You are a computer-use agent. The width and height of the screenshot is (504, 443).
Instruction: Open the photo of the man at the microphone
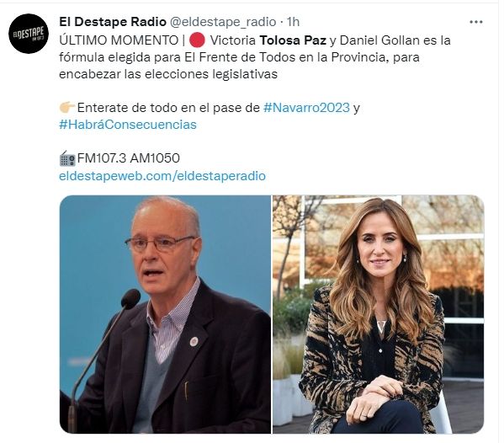pos(165,314)
